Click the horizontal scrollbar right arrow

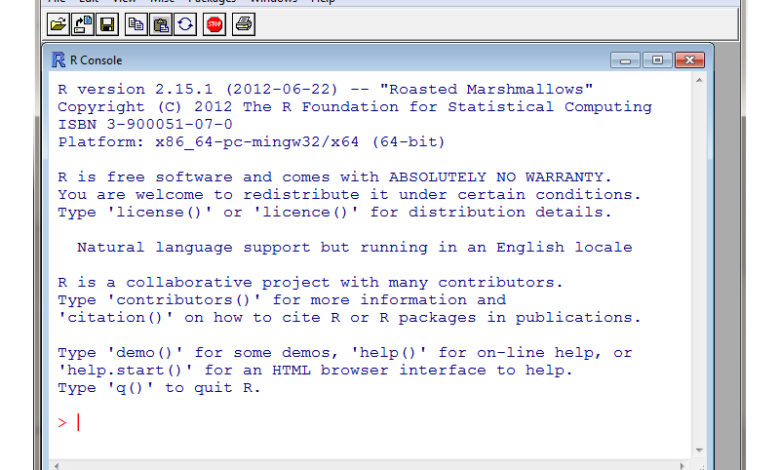(682, 466)
